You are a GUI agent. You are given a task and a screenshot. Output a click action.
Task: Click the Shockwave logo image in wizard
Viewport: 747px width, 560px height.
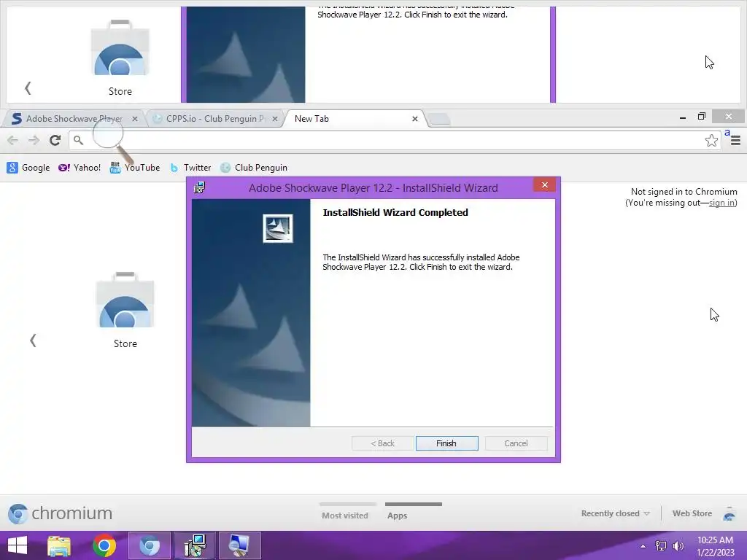tap(278, 228)
